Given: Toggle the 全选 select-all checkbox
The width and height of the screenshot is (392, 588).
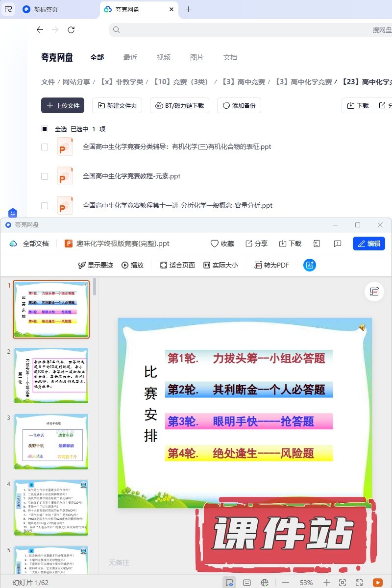Looking at the screenshot, I should click(45, 129).
